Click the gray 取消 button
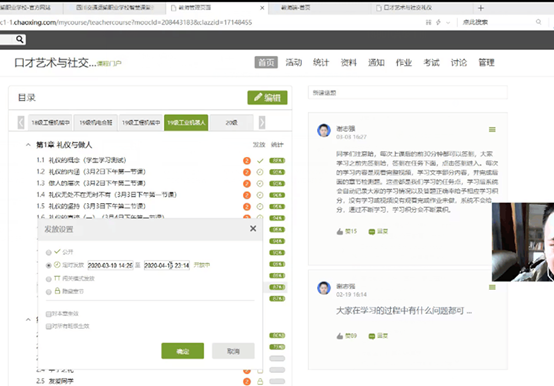554x386 pixels. pyautogui.click(x=233, y=351)
